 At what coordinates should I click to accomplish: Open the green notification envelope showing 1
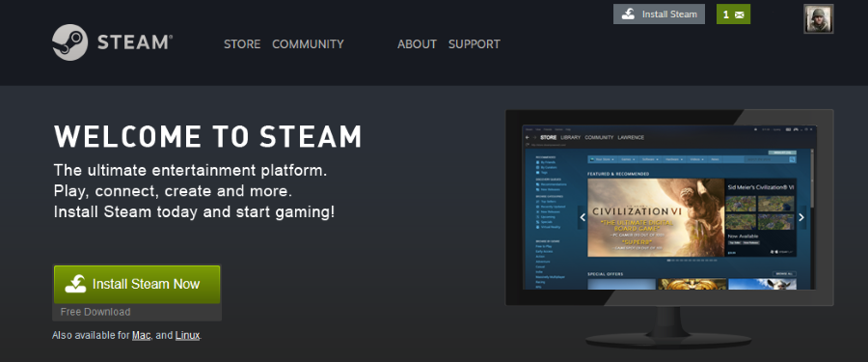click(x=734, y=14)
